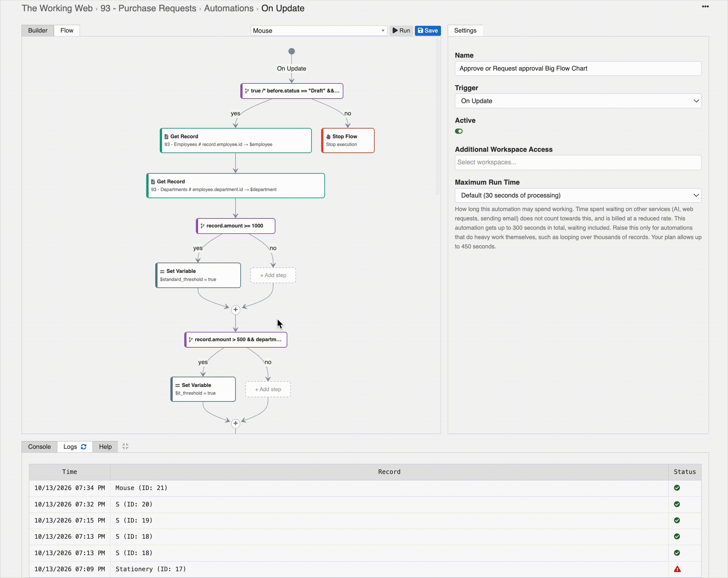Switch to the Builder tab
Screen dimensions: 728x578
pos(37,30)
